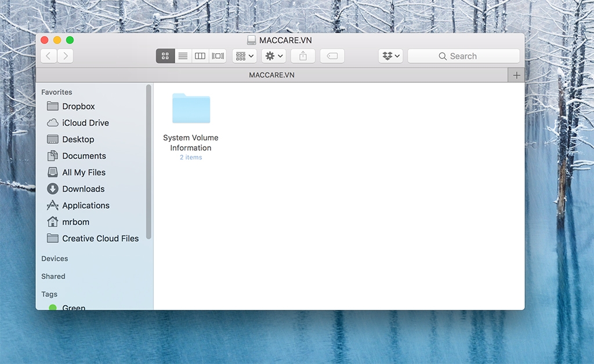594x364 pixels.
Task: Click the sidebar vertical scrollbar
Action: pyautogui.click(x=148, y=162)
